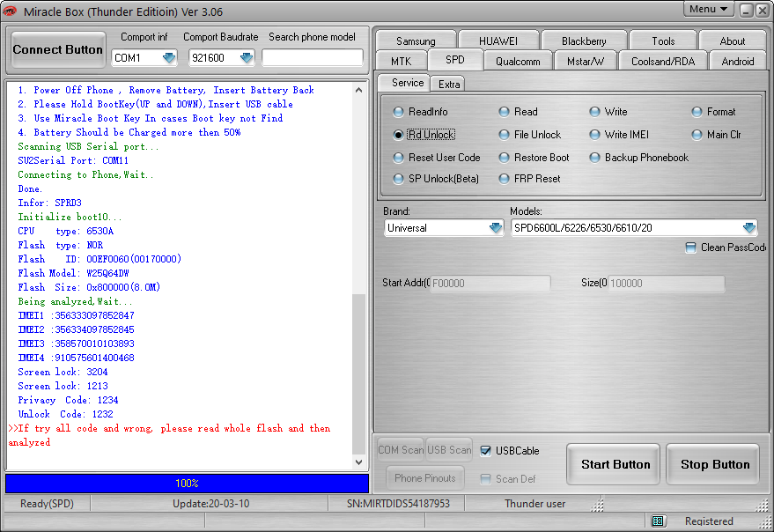Screen dimensions: 774x532
Task: Click the CPU type: 6530A log line
Action: pyautogui.click(x=66, y=231)
